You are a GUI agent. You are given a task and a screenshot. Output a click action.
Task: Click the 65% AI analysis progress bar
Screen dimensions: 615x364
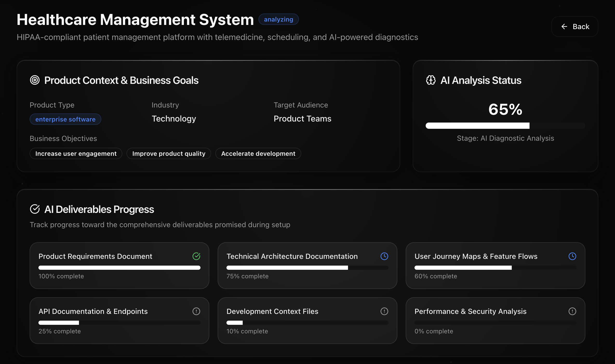pyautogui.click(x=505, y=126)
